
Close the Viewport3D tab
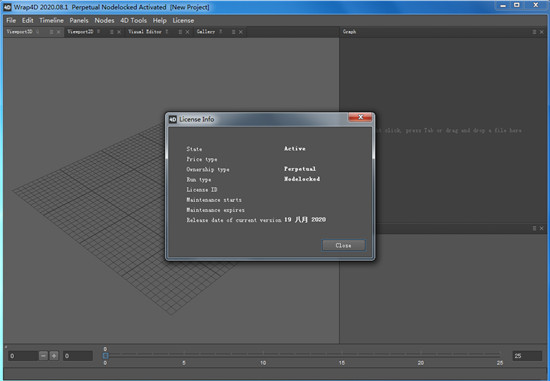click(x=59, y=32)
